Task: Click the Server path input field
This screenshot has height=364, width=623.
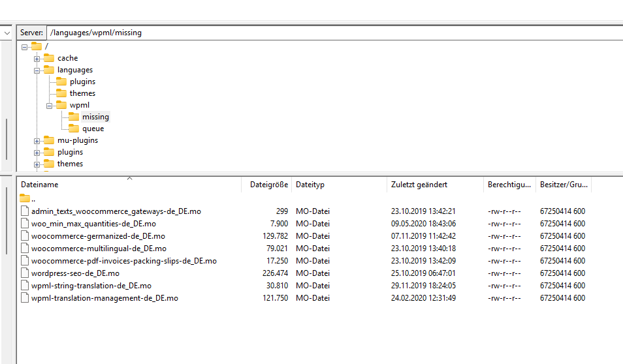Action: pyautogui.click(x=334, y=33)
